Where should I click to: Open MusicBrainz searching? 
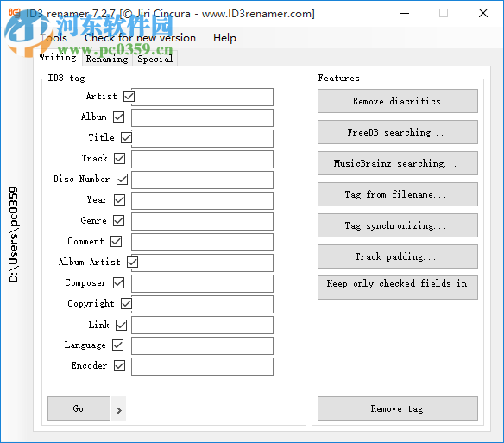click(398, 163)
